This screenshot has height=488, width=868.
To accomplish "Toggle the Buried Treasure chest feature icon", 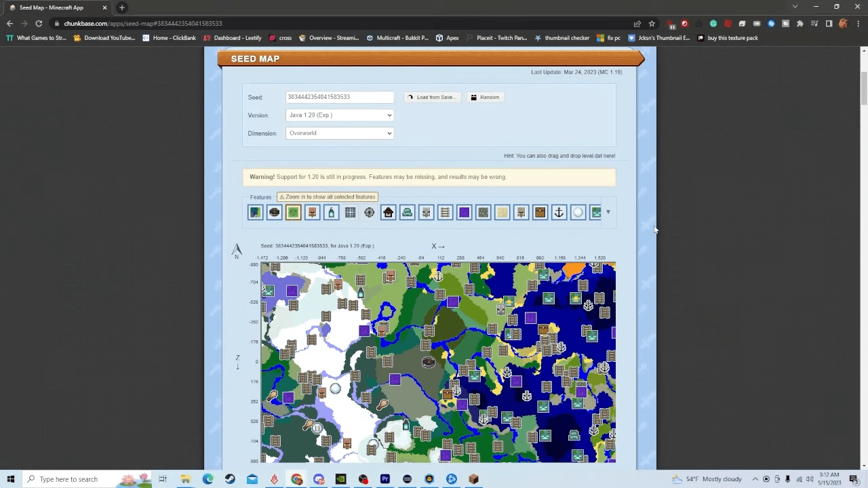I will (540, 213).
